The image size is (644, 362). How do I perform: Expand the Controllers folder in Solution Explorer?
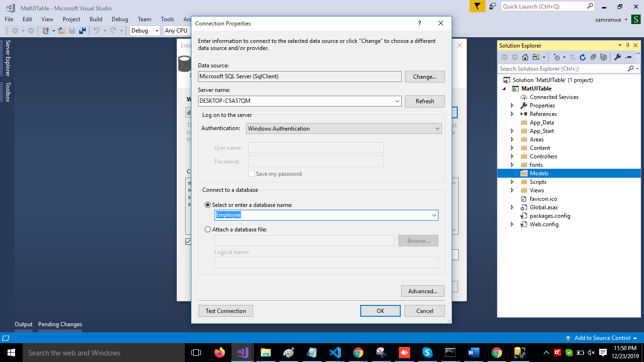(x=512, y=156)
